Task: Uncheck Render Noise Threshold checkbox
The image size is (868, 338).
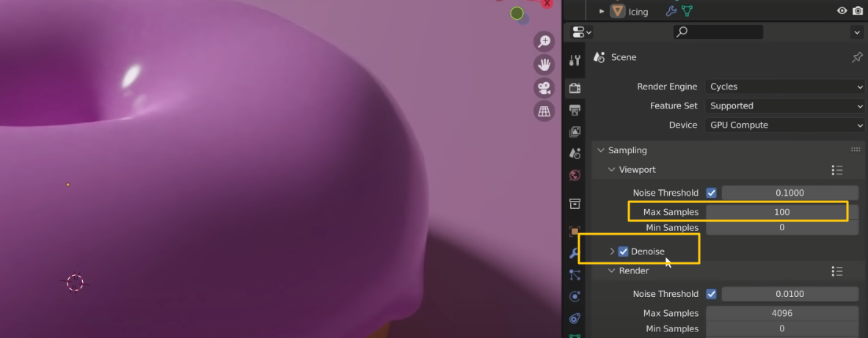Action: coord(711,294)
